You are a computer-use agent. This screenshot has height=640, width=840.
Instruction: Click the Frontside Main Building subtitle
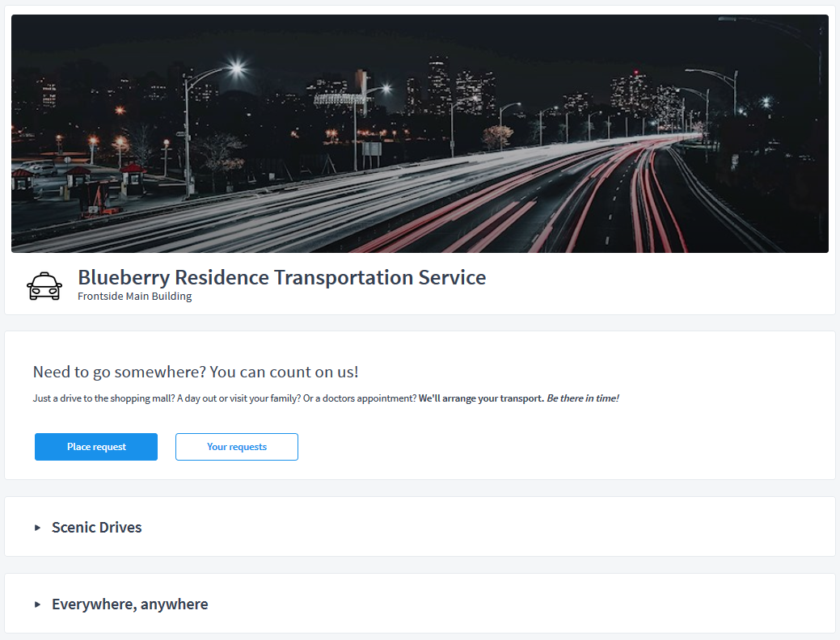(134, 297)
